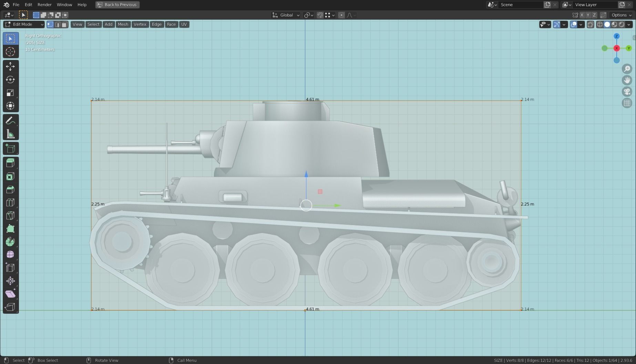Toggle auto merge vertices icon

click(x=603, y=15)
